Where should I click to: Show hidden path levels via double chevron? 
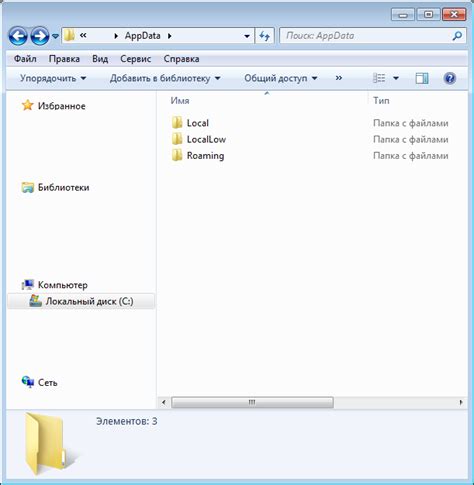[x=83, y=35]
